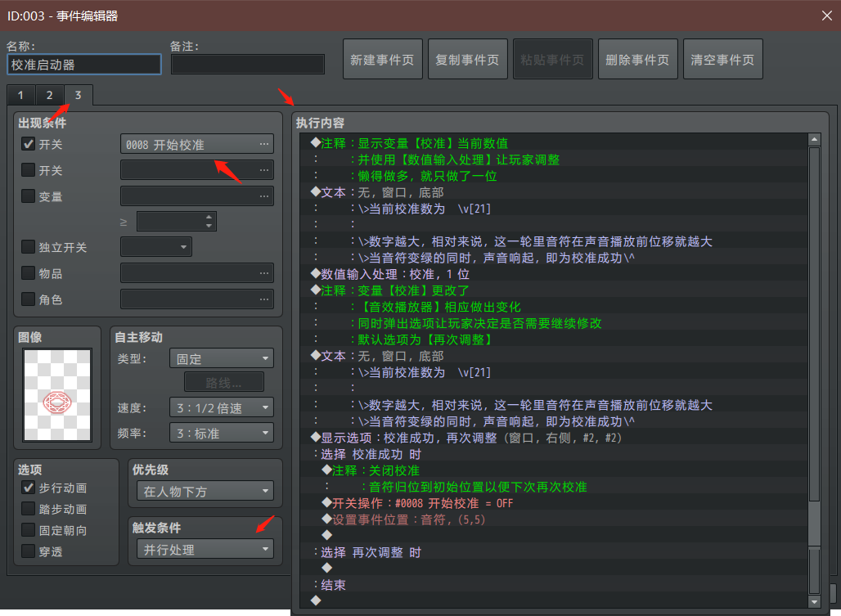
Task: Select the 结束 row in 执行内容
Action: (x=554, y=585)
